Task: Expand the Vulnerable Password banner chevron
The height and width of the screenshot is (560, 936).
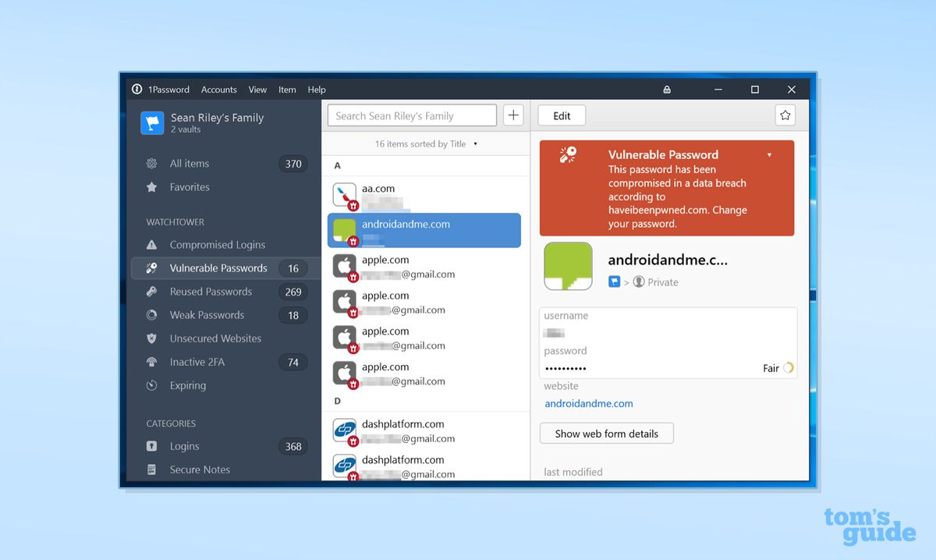Action: click(769, 154)
